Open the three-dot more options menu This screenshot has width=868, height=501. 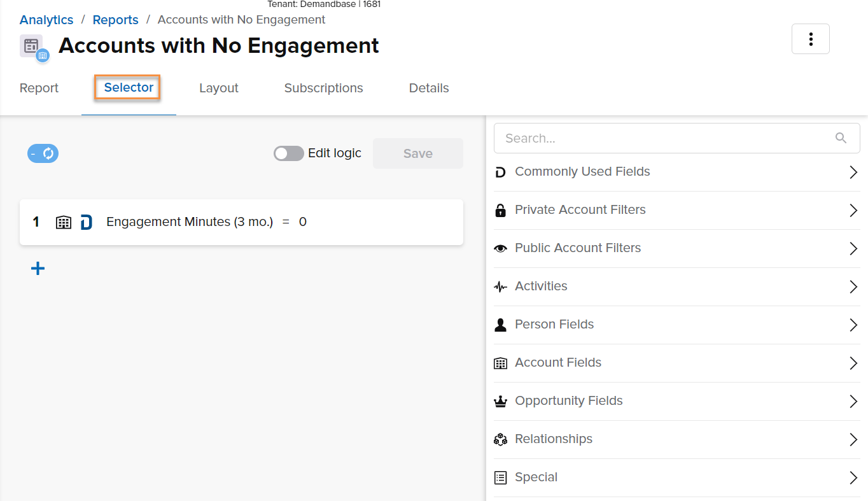point(810,39)
